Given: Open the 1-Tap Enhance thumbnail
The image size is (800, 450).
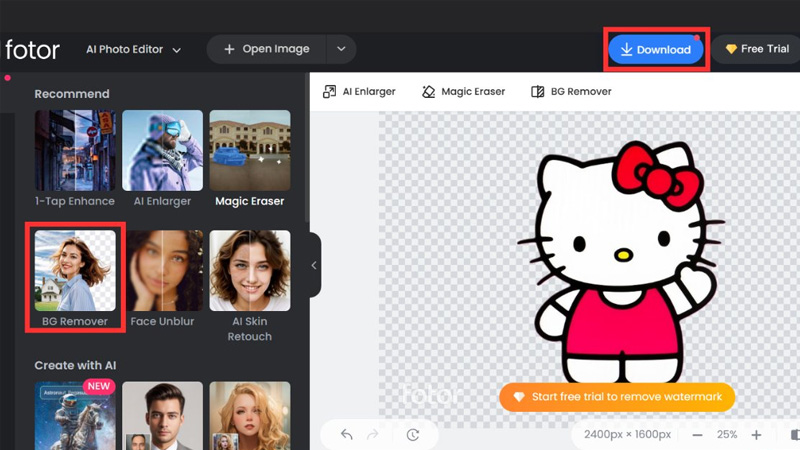Looking at the screenshot, I should tap(75, 151).
